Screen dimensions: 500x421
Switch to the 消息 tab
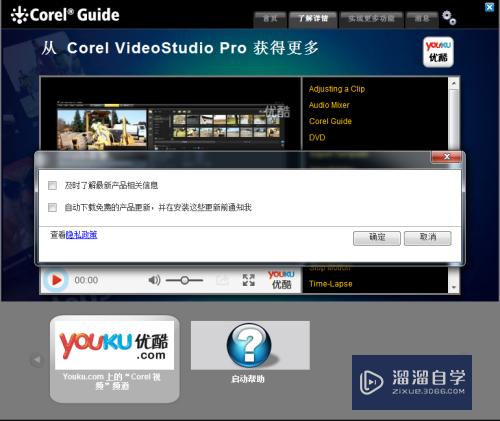(x=422, y=19)
